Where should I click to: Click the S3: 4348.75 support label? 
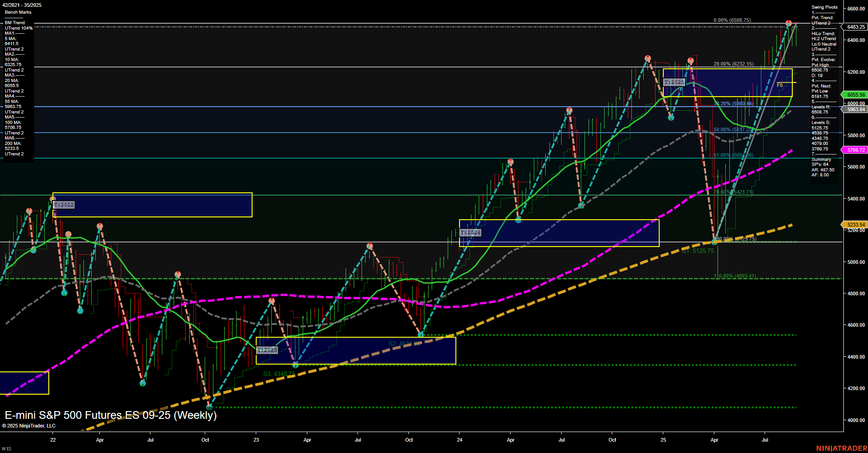[279, 374]
